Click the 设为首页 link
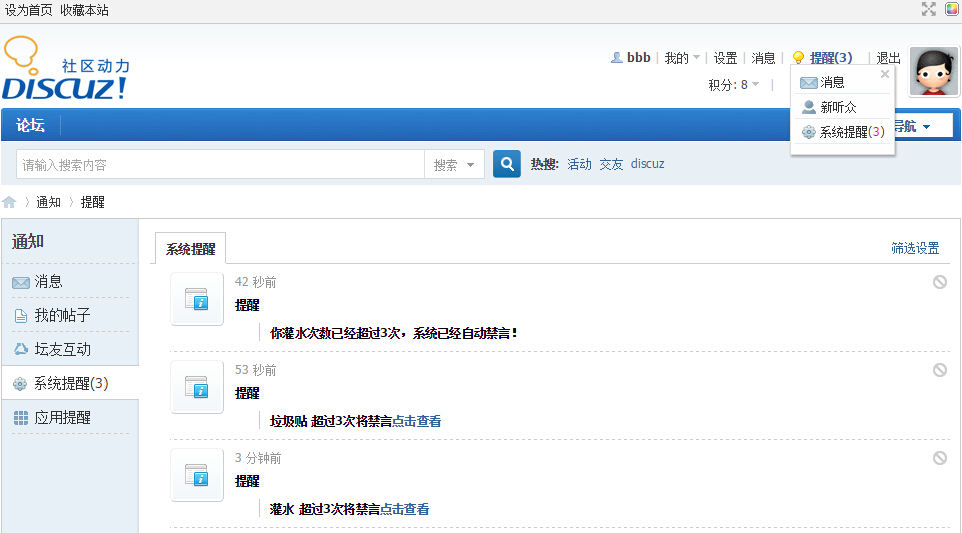 pos(28,10)
